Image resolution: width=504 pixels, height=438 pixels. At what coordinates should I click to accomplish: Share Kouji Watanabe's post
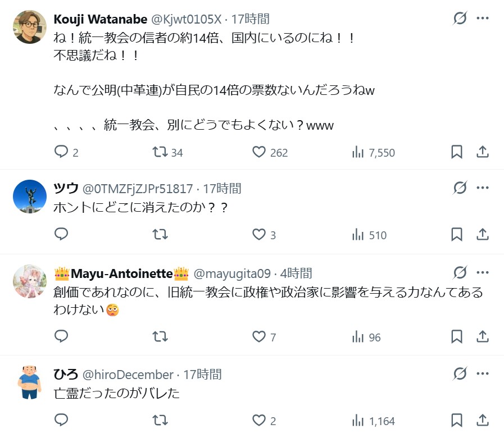482,152
